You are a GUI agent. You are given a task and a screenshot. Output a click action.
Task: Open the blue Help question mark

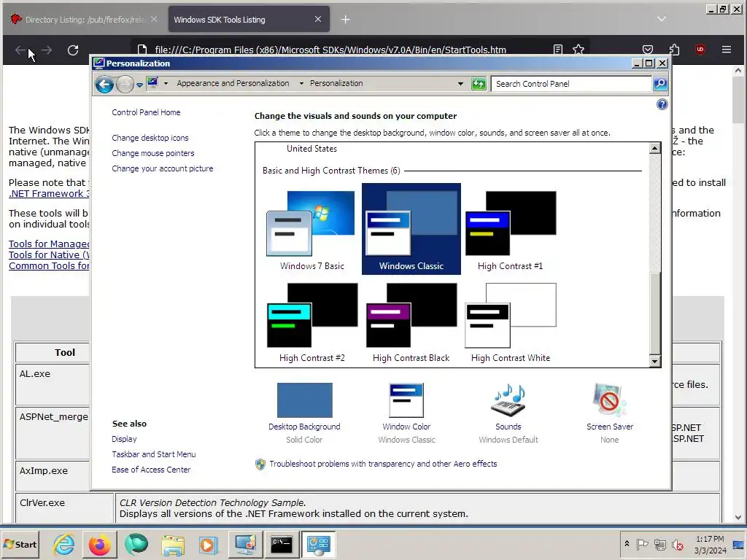662,104
